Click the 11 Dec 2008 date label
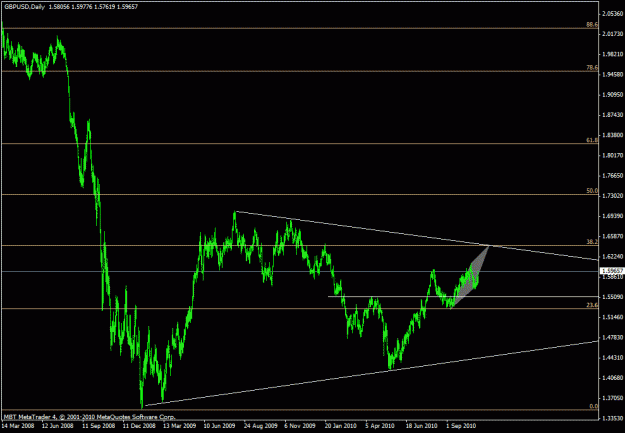The height and width of the screenshot is (433, 625). coord(139,426)
